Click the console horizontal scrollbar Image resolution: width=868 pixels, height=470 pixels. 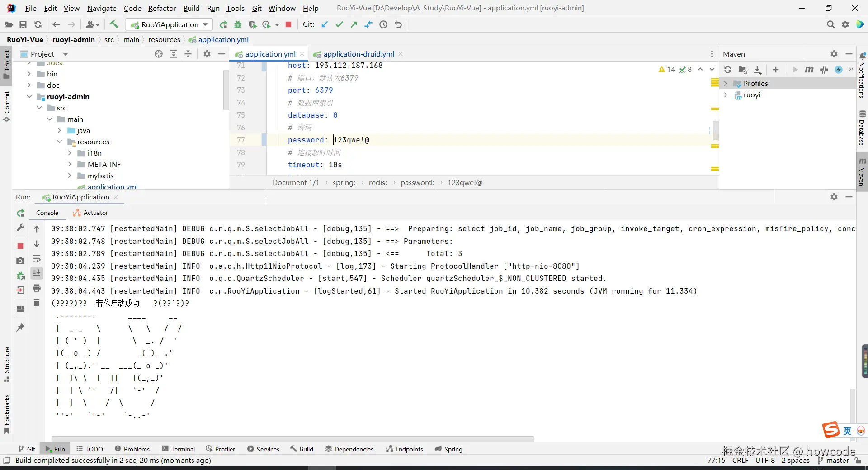tap(292, 438)
